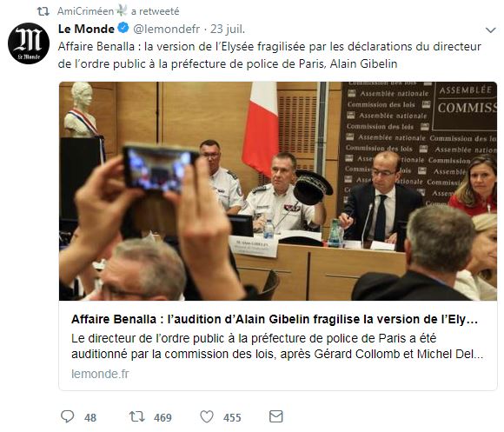This screenshot has height=432, width=504.
Task: View the 469 retweets count
Action: 162,417
